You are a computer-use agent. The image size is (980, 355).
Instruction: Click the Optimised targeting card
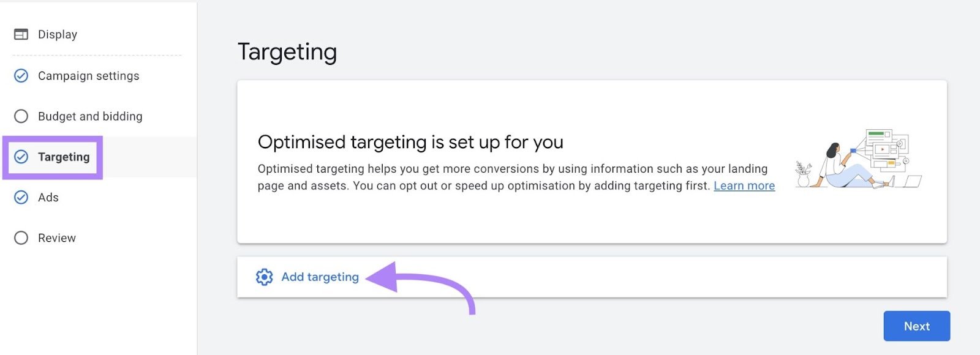click(593, 162)
